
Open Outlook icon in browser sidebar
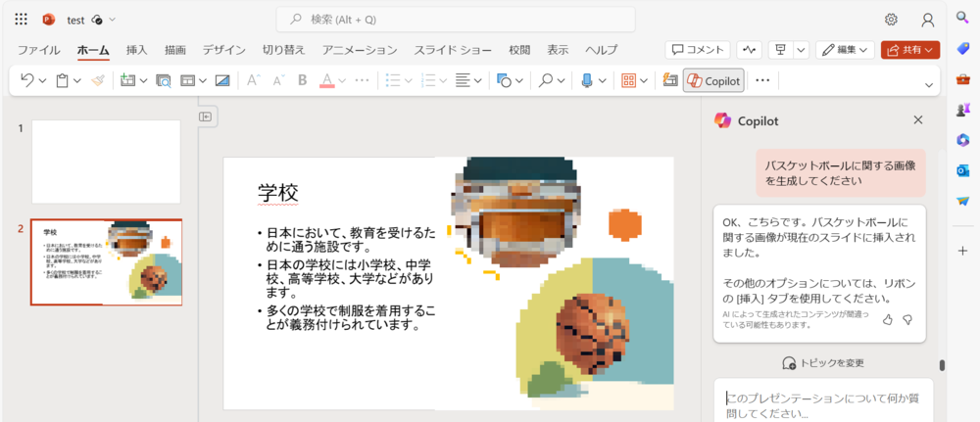pos(963,171)
